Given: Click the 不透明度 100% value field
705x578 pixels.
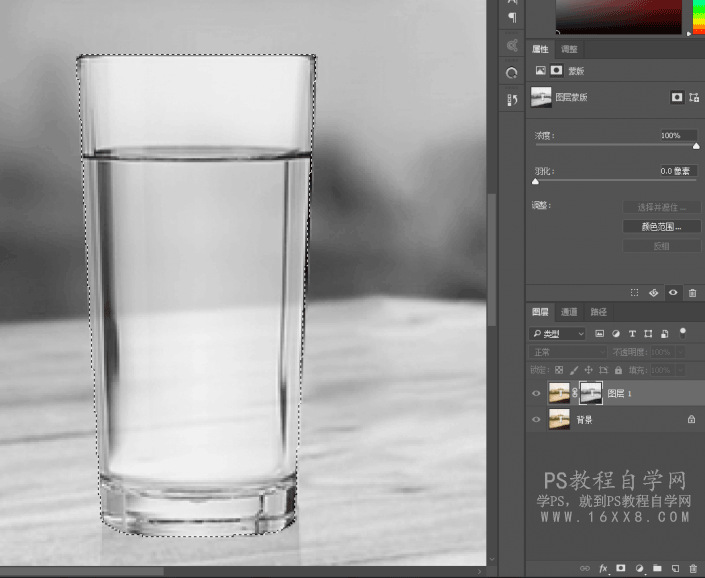Looking at the screenshot, I should point(663,352).
